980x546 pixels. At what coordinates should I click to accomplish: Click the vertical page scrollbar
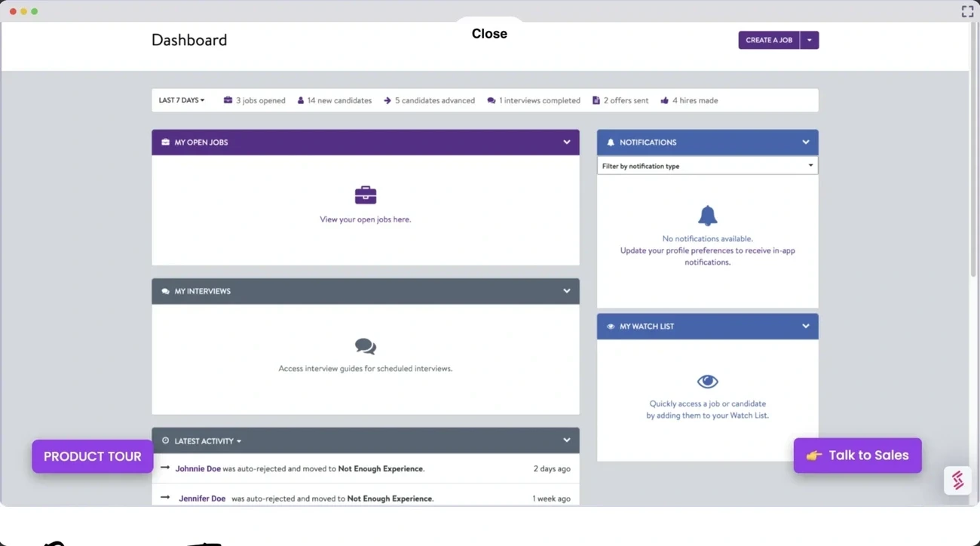click(x=973, y=151)
